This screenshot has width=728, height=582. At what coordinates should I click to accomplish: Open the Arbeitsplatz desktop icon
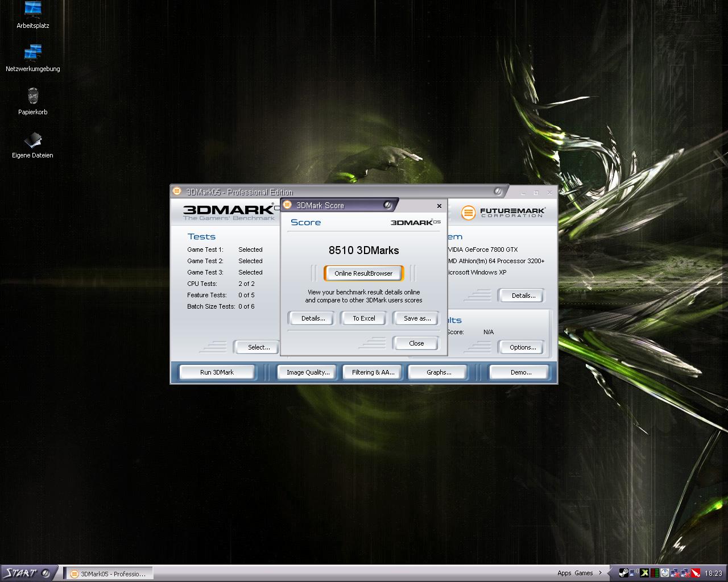pyautogui.click(x=32, y=14)
